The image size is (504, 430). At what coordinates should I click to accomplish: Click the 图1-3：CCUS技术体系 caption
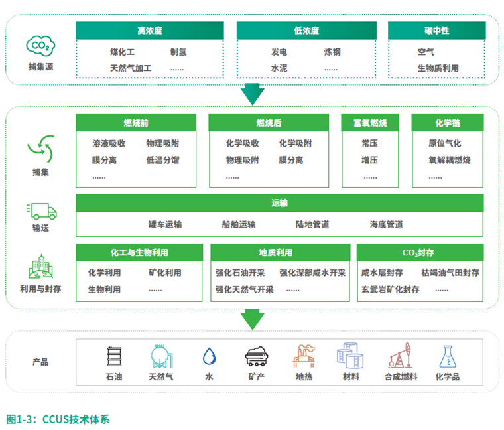[58, 419]
